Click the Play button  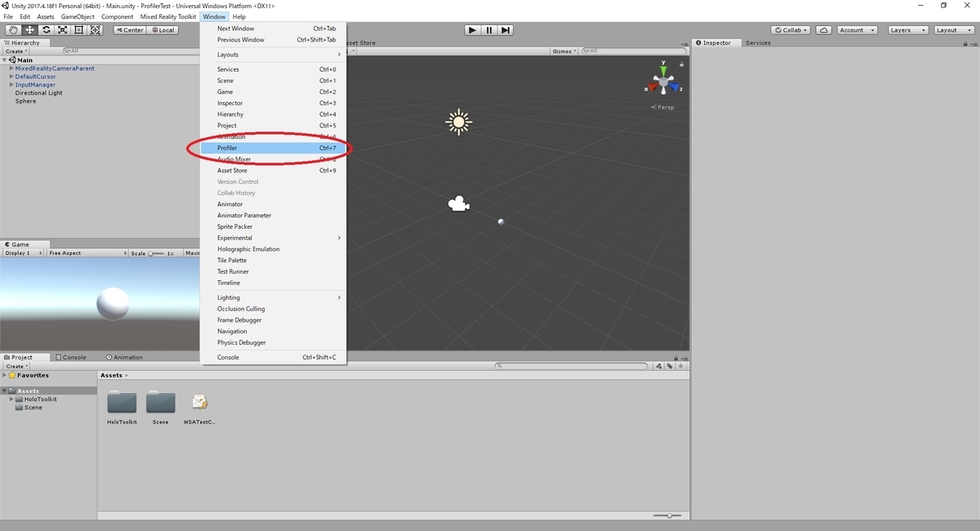(x=472, y=30)
